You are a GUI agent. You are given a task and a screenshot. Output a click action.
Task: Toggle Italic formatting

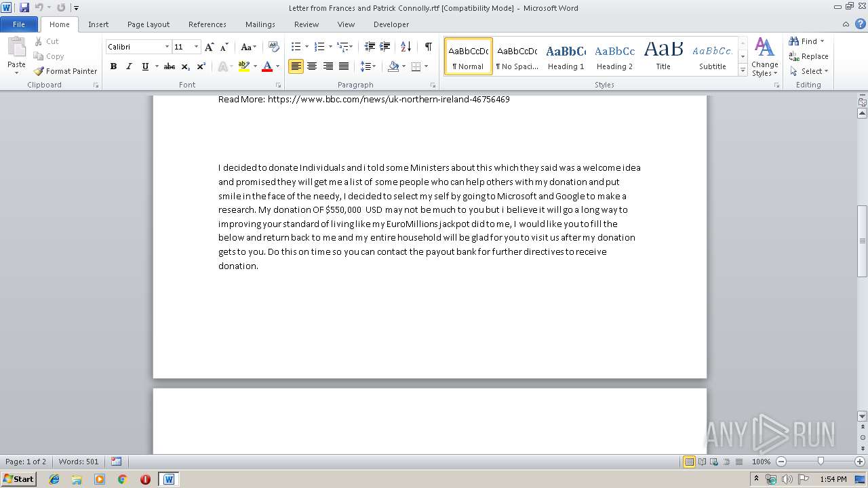pyautogui.click(x=129, y=66)
